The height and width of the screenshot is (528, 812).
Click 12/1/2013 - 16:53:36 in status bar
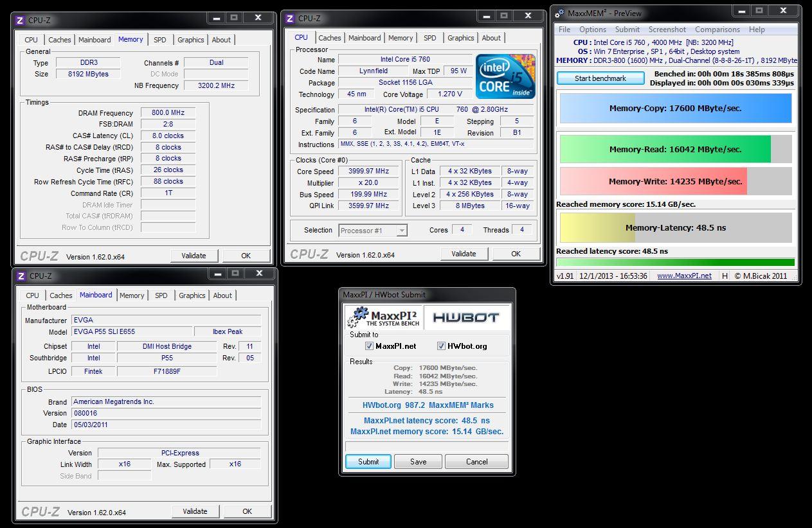[615, 276]
